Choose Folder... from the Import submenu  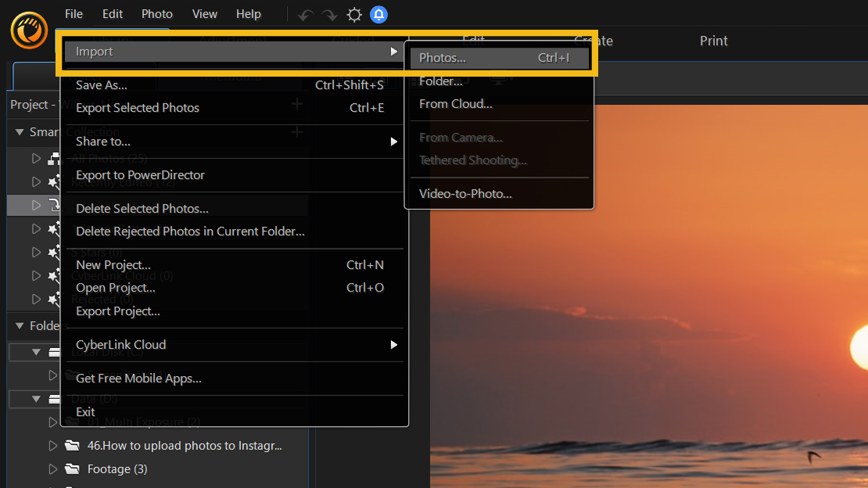tap(500, 81)
